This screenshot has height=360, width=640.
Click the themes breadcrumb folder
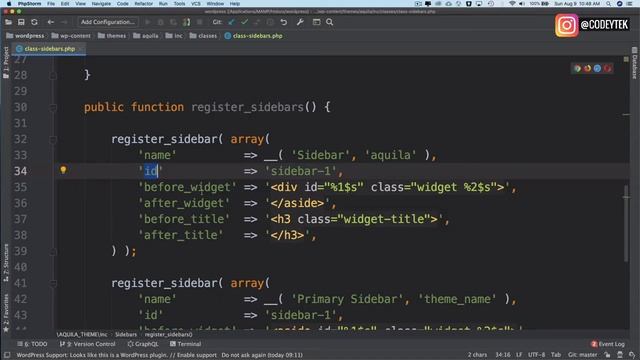click(112, 36)
